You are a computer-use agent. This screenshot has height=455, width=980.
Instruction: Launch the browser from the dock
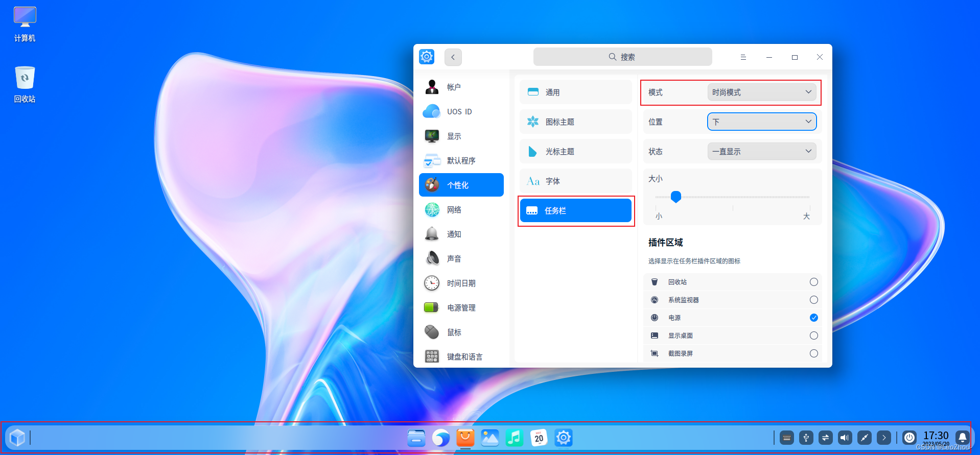pos(441,438)
